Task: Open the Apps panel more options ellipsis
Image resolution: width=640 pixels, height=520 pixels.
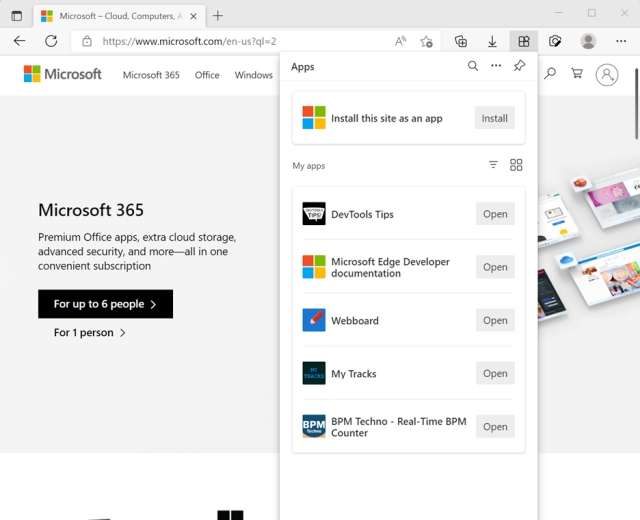Action: (x=496, y=66)
